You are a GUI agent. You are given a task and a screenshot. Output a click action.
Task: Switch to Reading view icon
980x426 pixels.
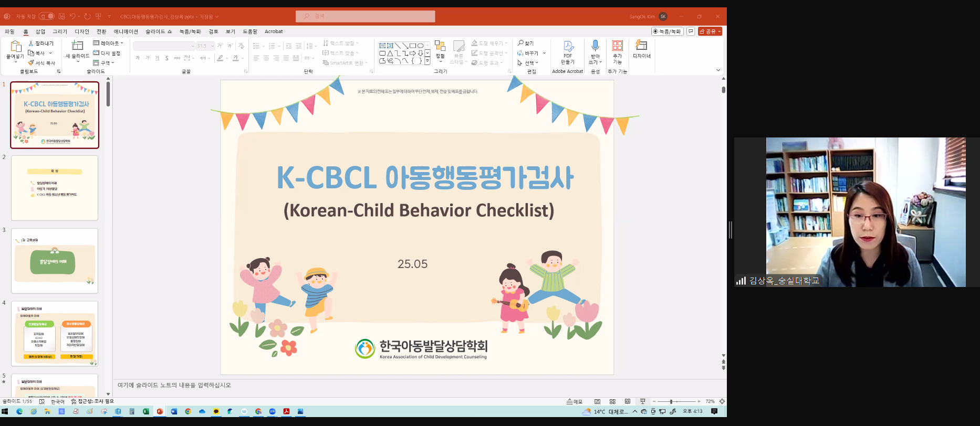[628, 401]
